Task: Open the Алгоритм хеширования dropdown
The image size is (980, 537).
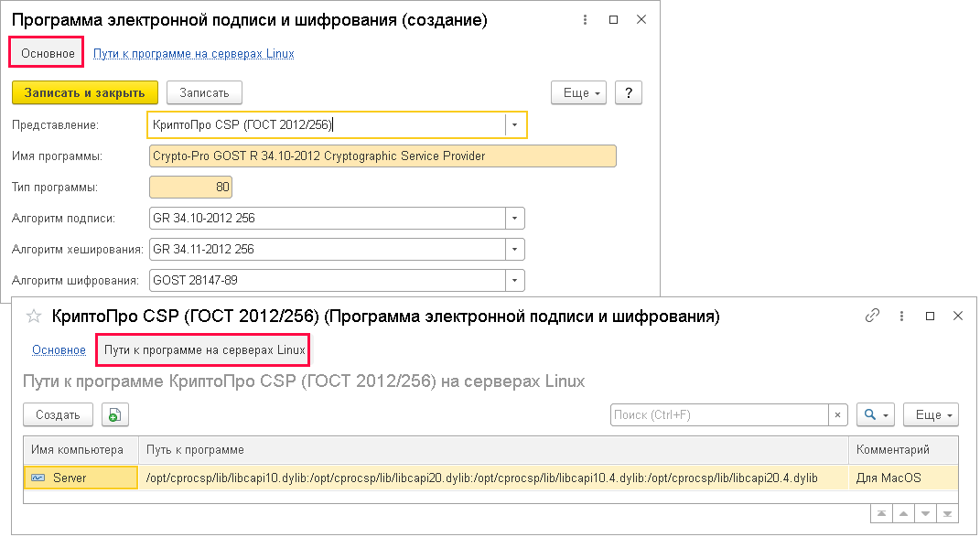Action: [x=514, y=250]
